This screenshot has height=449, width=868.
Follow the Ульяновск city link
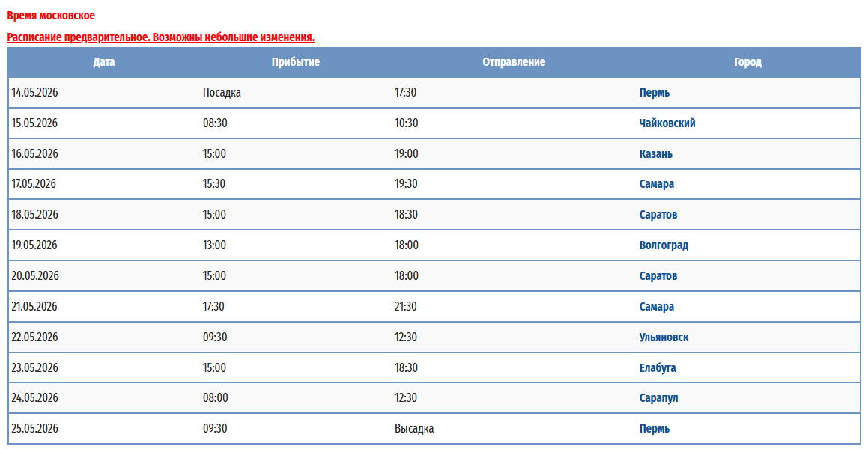664,337
